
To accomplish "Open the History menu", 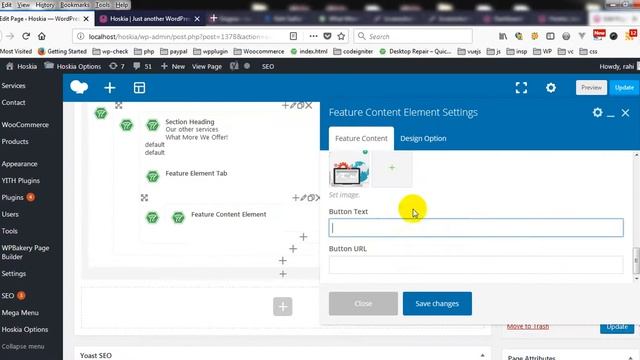I will coord(45,5).
